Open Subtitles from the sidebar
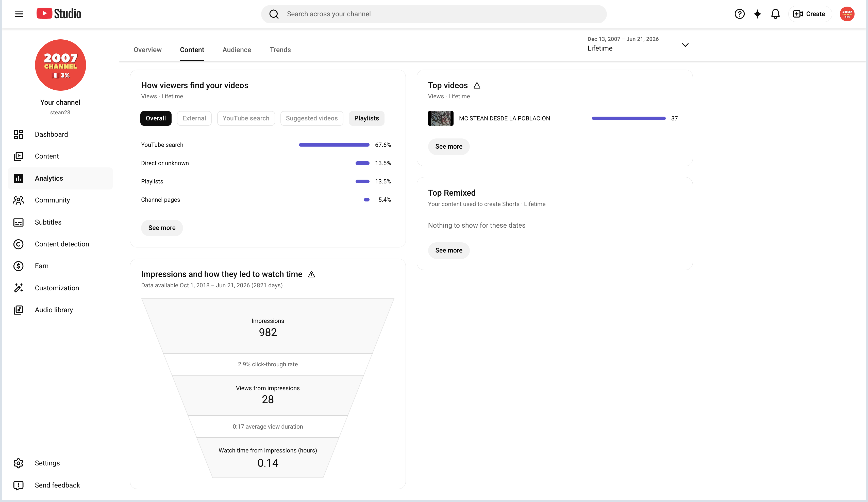868x502 pixels. (x=48, y=222)
